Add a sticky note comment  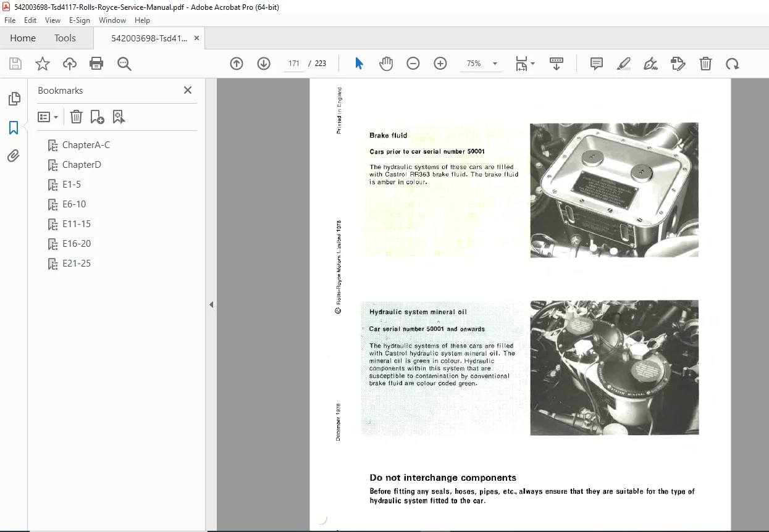pyautogui.click(x=597, y=64)
